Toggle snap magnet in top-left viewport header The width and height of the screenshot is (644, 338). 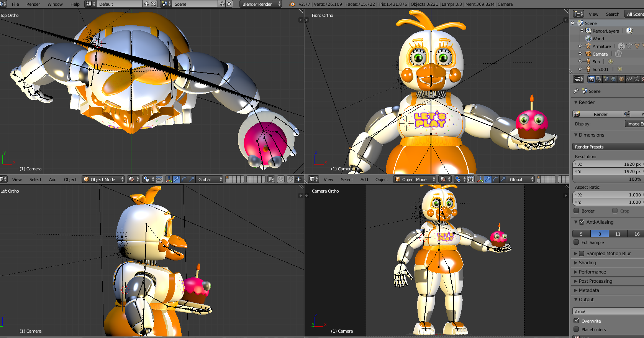(290, 179)
